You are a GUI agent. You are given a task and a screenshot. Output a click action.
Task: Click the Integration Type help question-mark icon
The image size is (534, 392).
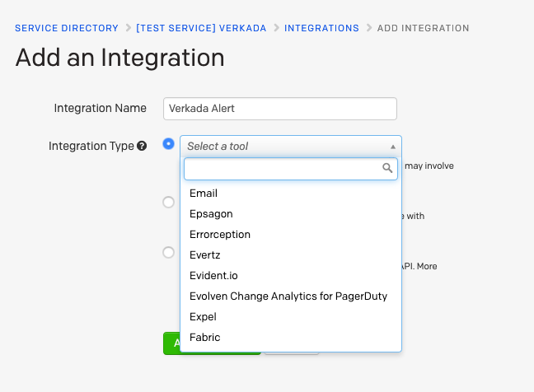click(142, 146)
